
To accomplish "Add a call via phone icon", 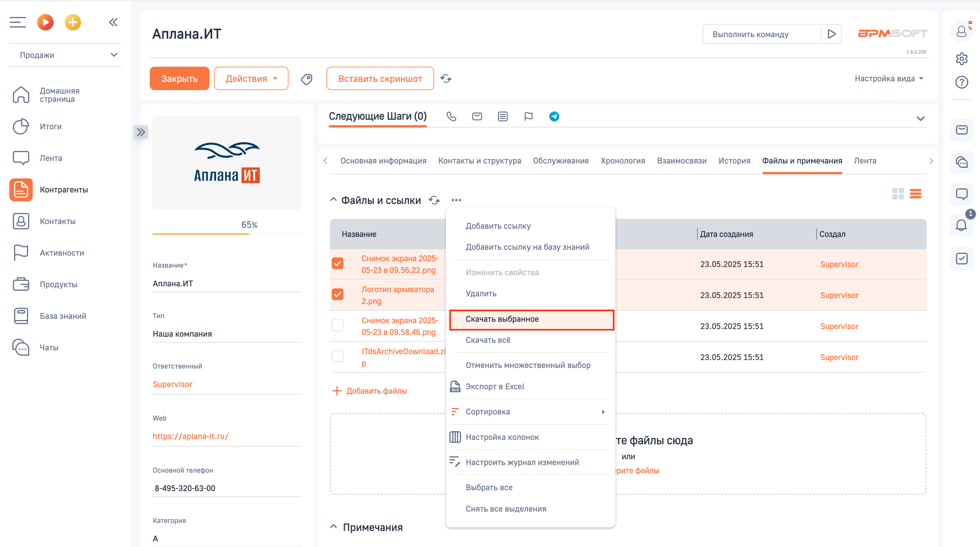I will pyautogui.click(x=451, y=116).
